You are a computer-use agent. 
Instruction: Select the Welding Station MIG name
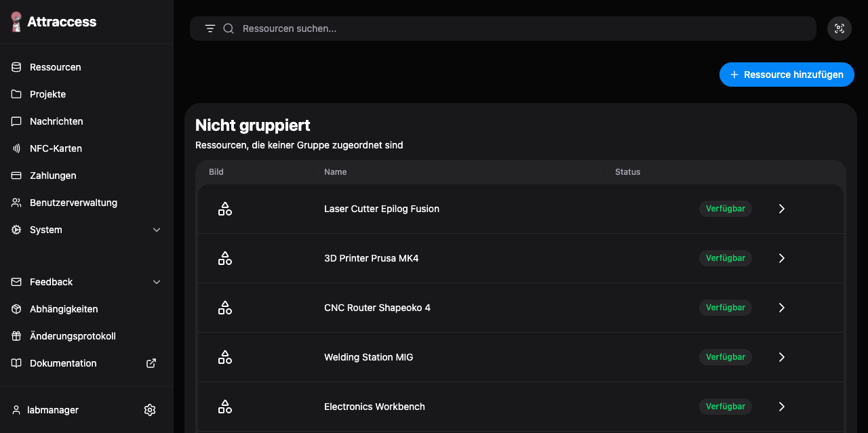pos(369,357)
